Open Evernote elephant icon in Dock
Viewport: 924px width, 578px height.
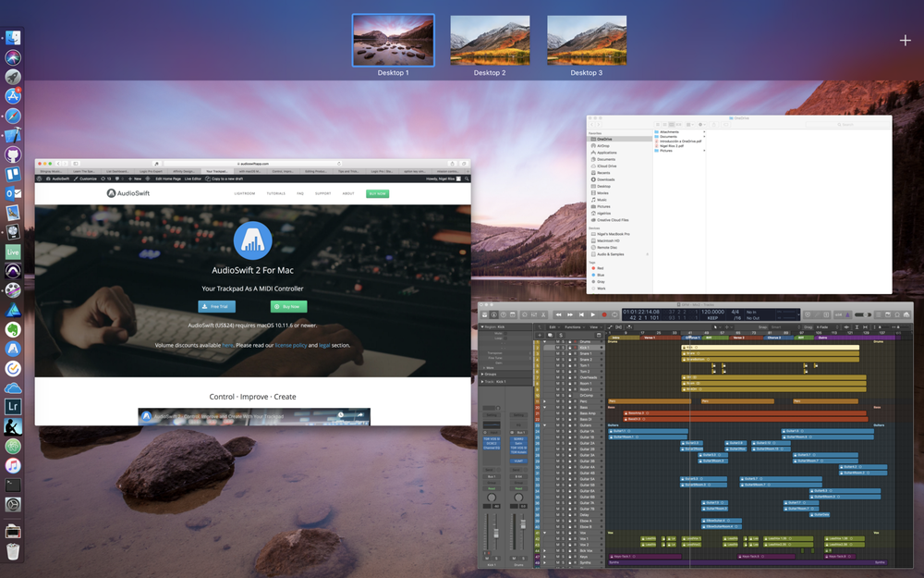pos(13,330)
